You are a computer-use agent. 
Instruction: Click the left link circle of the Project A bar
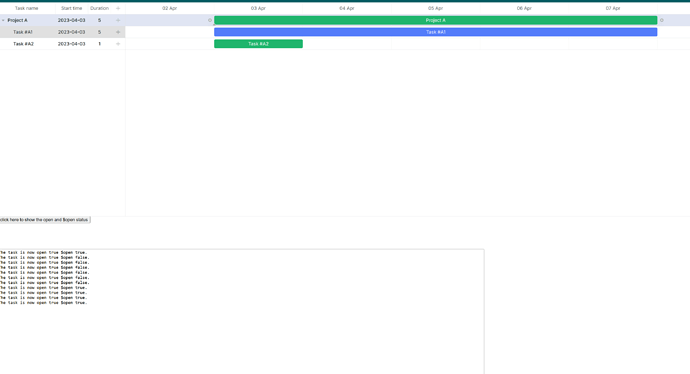[210, 20]
